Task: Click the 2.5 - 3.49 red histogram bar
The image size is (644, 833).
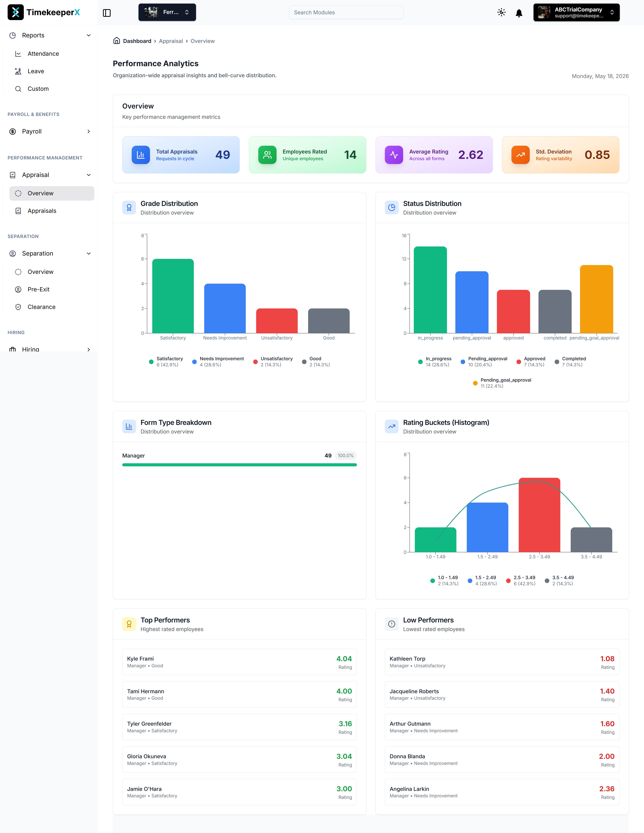Action: tap(539, 515)
